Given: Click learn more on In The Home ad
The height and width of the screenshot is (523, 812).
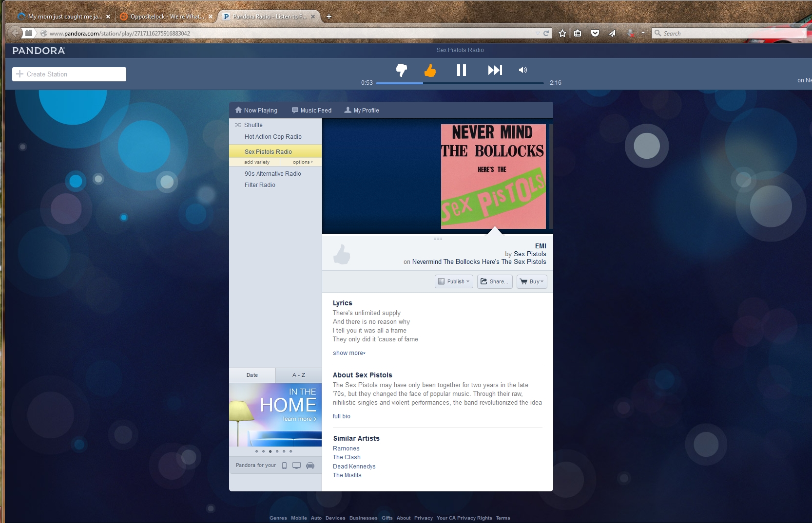Looking at the screenshot, I should click(x=299, y=419).
